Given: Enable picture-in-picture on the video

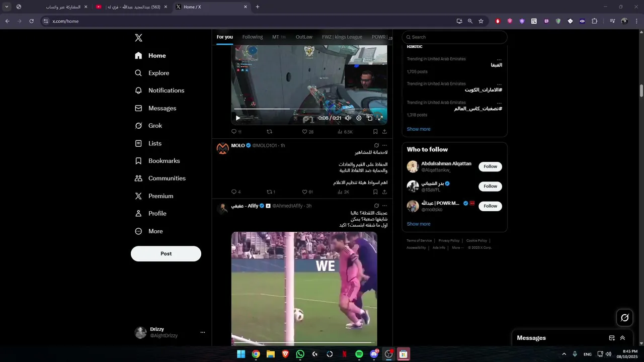Looking at the screenshot, I should [370, 118].
